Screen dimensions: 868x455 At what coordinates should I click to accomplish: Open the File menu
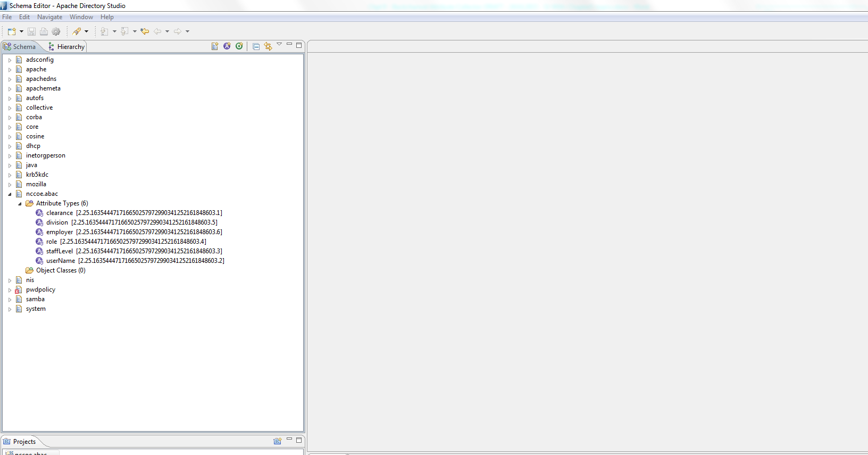pyautogui.click(x=7, y=17)
